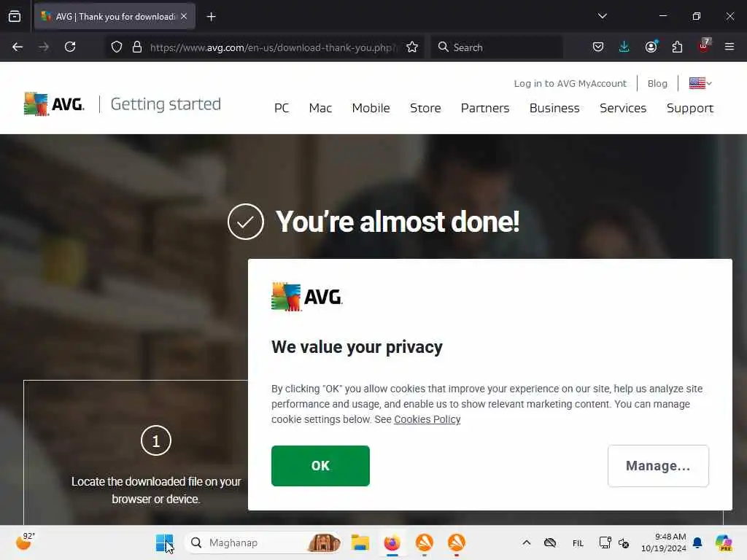Switch FIL input language indicator
The image size is (747, 560).
578,542
